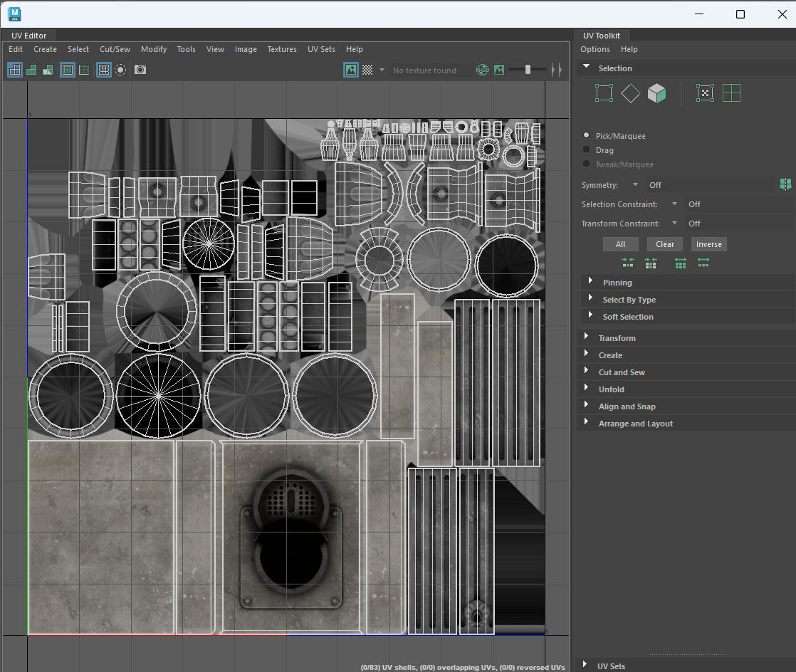
Task: Select the Pick/Marquee radio button
Action: point(587,135)
